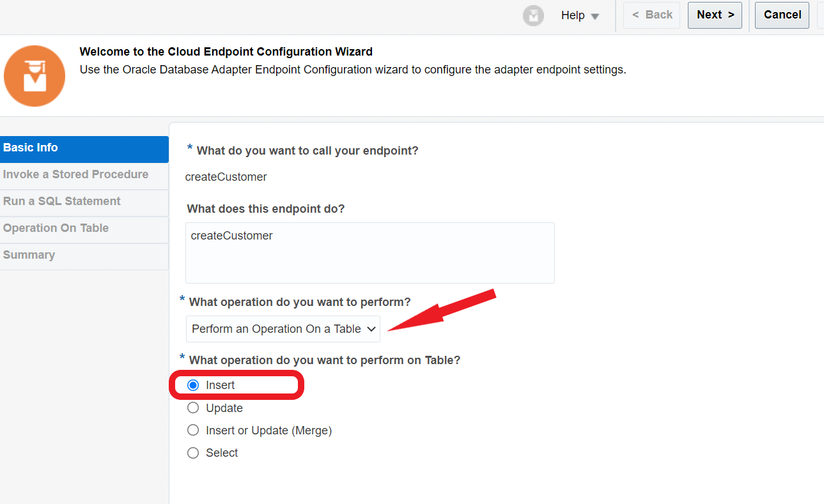Open Invoke a Stored Procedure step

pyautogui.click(x=84, y=175)
